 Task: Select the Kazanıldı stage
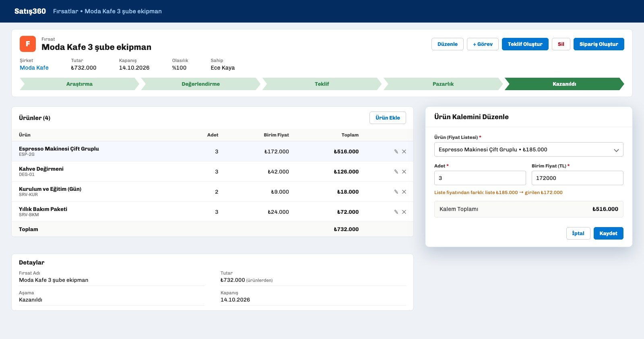(564, 84)
